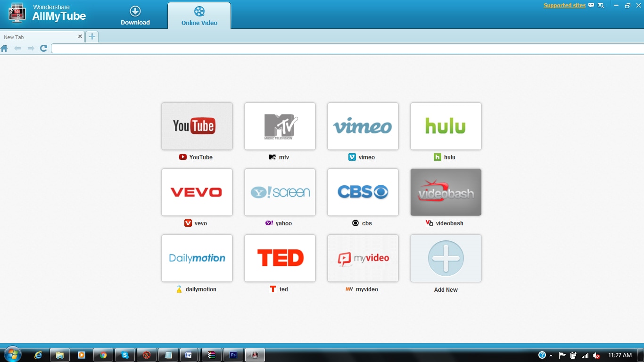Click the home icon in the browser toolbar

pos(4,48)
